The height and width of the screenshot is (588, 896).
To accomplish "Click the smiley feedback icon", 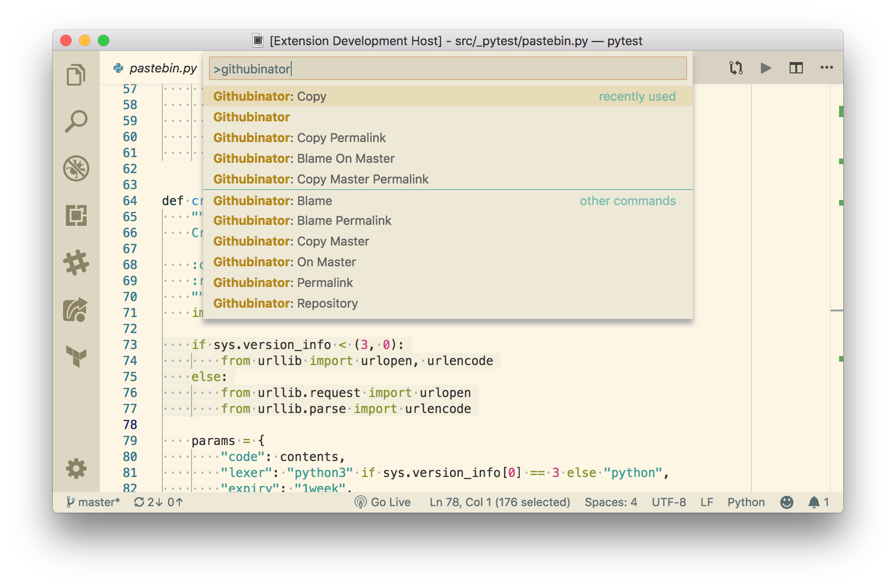I will coord(787,502).
